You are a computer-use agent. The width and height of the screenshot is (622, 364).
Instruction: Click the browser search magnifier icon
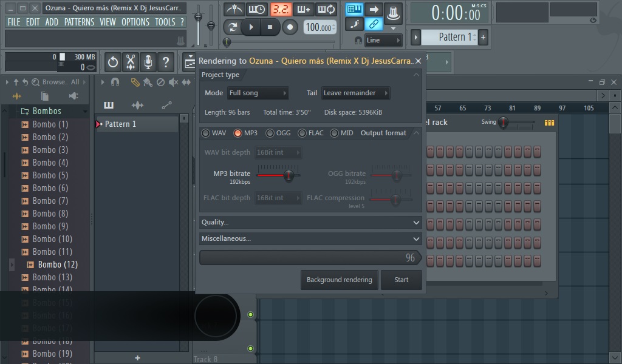click(x=35, y=82)
